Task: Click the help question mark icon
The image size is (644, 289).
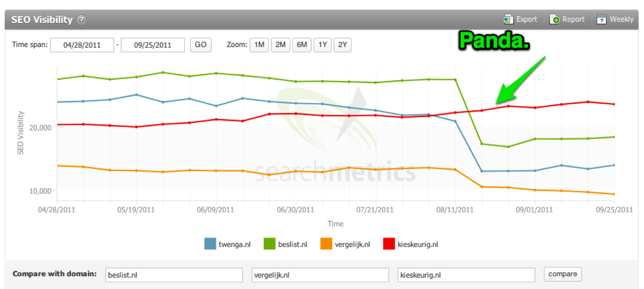Action: point(82,20)
